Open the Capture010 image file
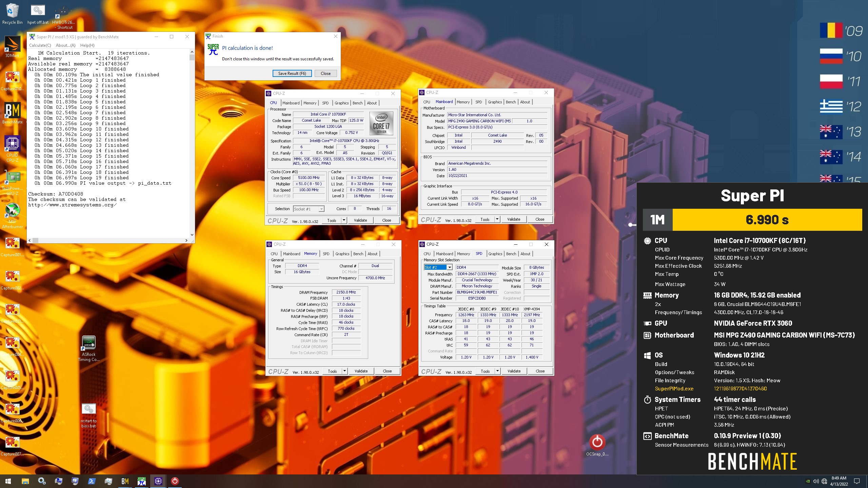The width and height of the screenshot is (868, 488). 12,81
